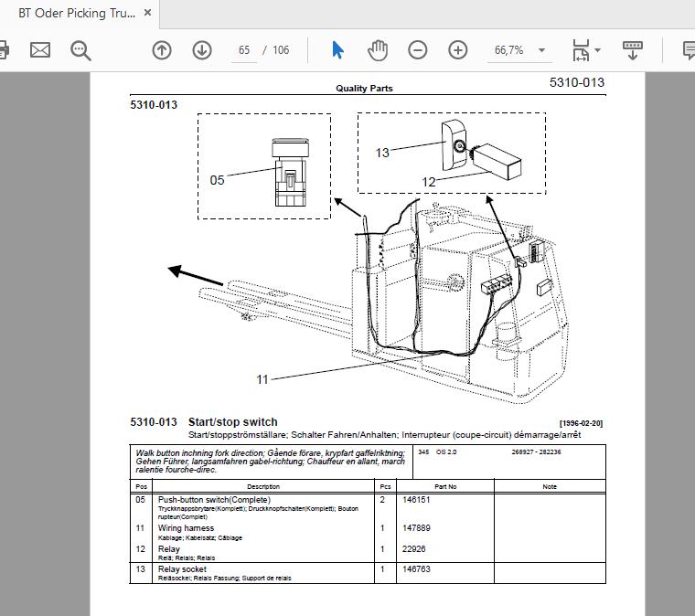The height and width of the screenshot is (616, 695).
Task: Close the BT Oder Picking Tru... tab
Action: 147,13
